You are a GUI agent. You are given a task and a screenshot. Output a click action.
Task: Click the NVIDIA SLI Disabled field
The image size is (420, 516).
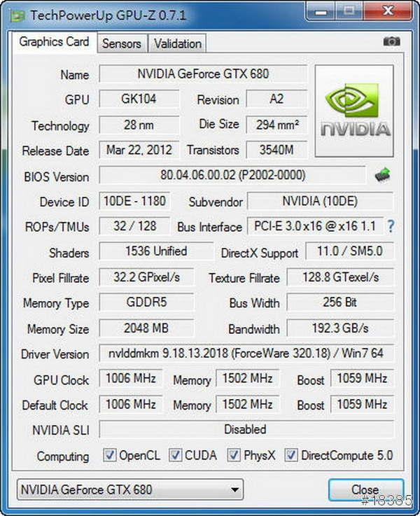pyautogui.click(x=246, y=429)
